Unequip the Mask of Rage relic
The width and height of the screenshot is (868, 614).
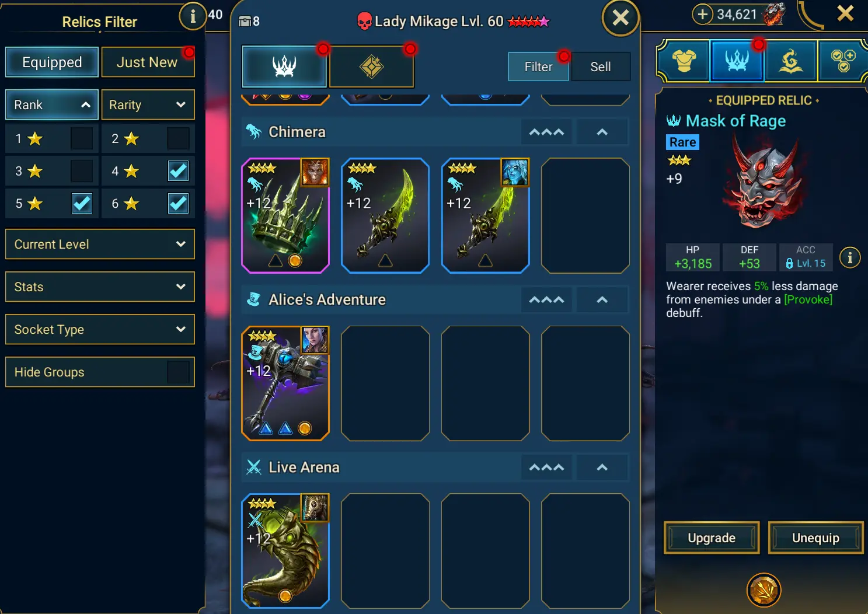(x=815, y=538)
